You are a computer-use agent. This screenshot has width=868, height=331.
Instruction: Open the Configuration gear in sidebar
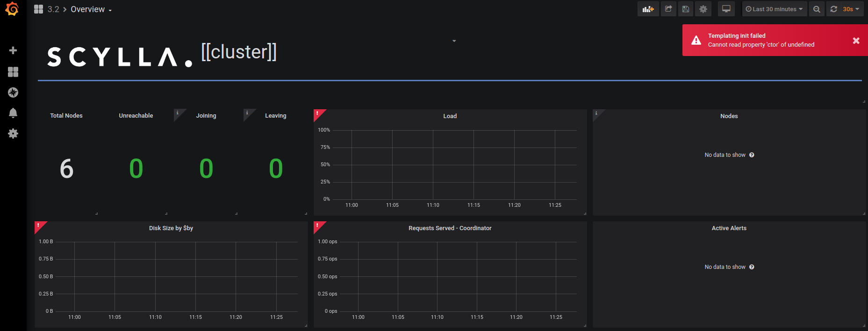13,134
